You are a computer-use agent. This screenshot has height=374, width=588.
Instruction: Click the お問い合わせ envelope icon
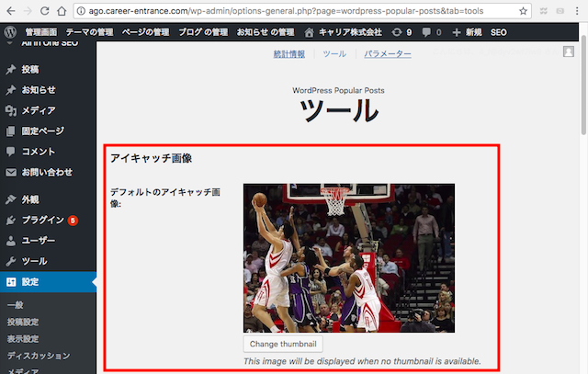tap(11, 172)
